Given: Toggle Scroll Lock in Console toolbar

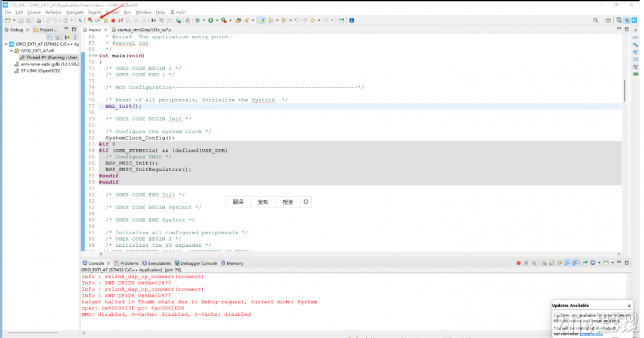Looking at the screenshot, I should [552, 263].
